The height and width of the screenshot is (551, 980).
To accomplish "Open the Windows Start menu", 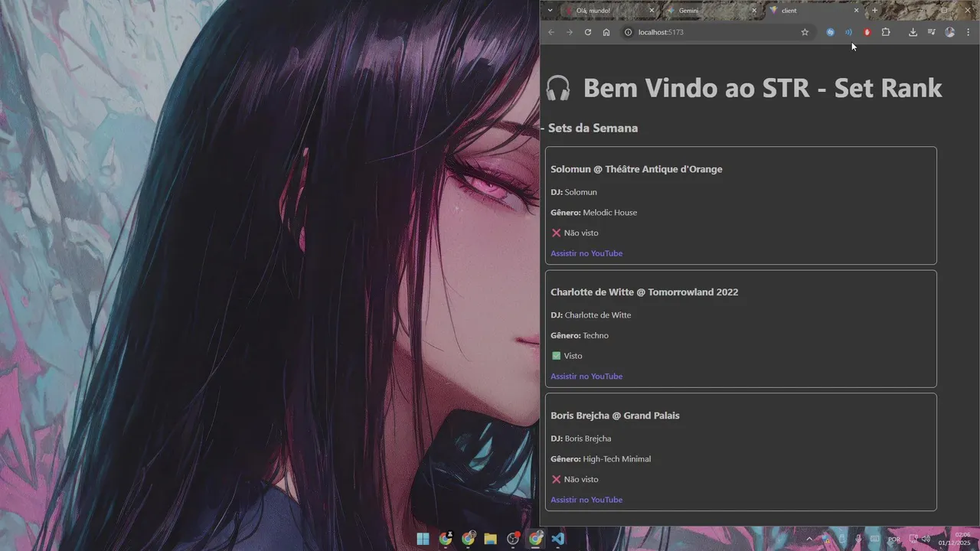I will pos(423,539).
